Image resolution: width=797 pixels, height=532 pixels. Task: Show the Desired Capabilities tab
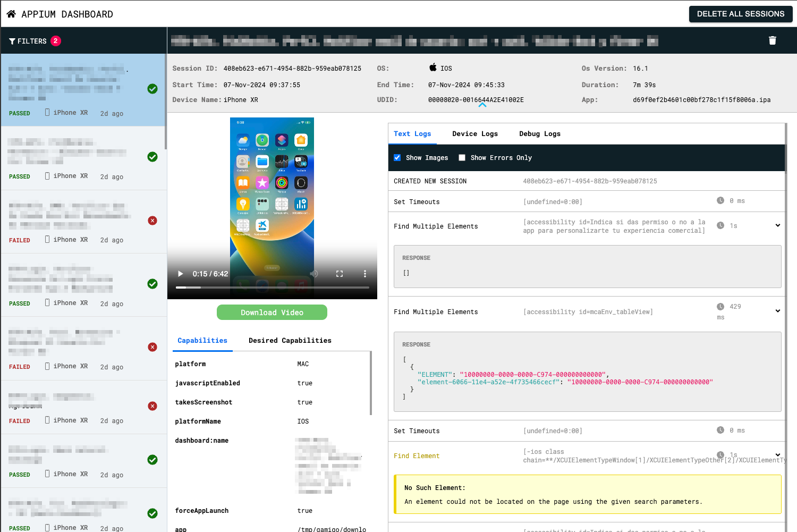coord(290,341)
